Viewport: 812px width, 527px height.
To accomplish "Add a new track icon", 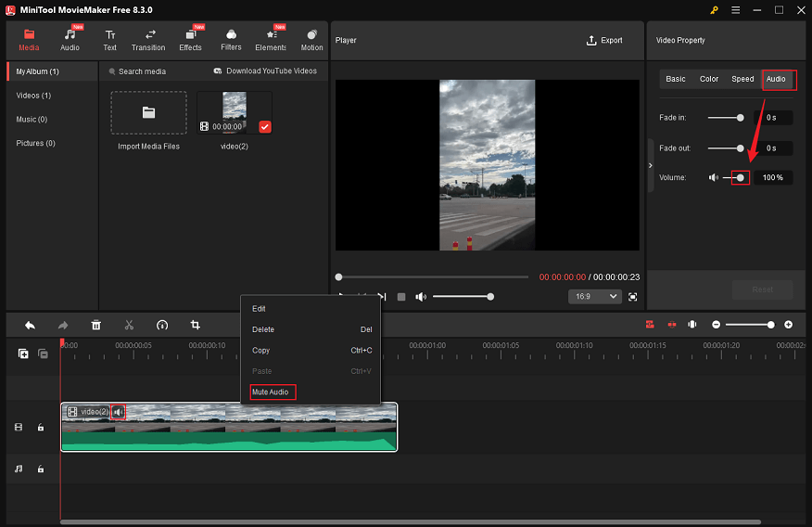I will [x=23, y=353].
